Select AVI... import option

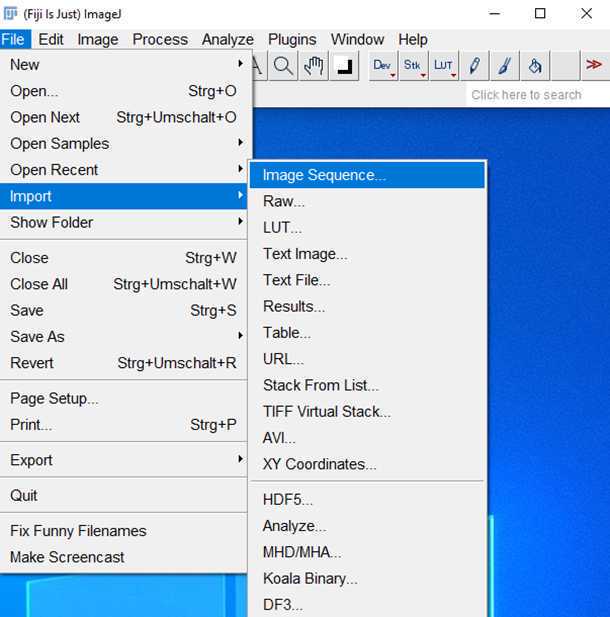[367, 438]
